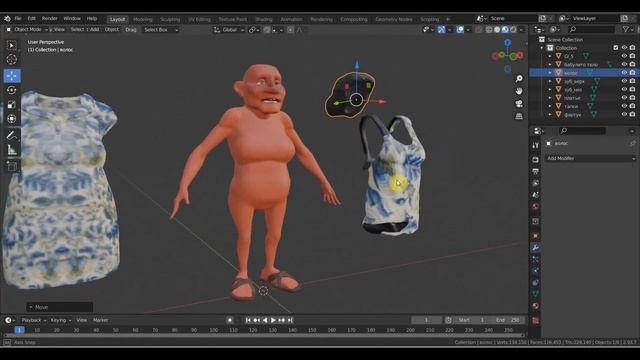The width and height of the screenshot is (640, 360).
Task: Open the Material properties tab icon
Action: point(536,306)
